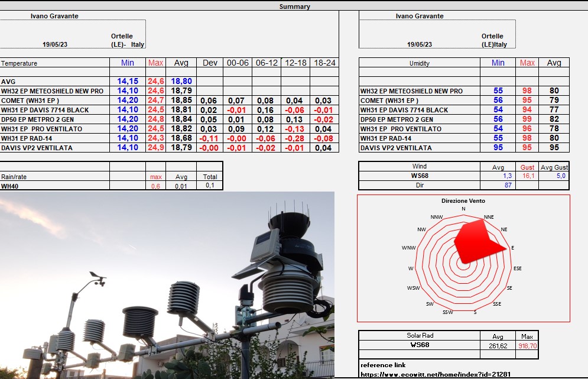Select the Solar Rad average 261,62
This screenshot has height=379, width=588.
498,346
